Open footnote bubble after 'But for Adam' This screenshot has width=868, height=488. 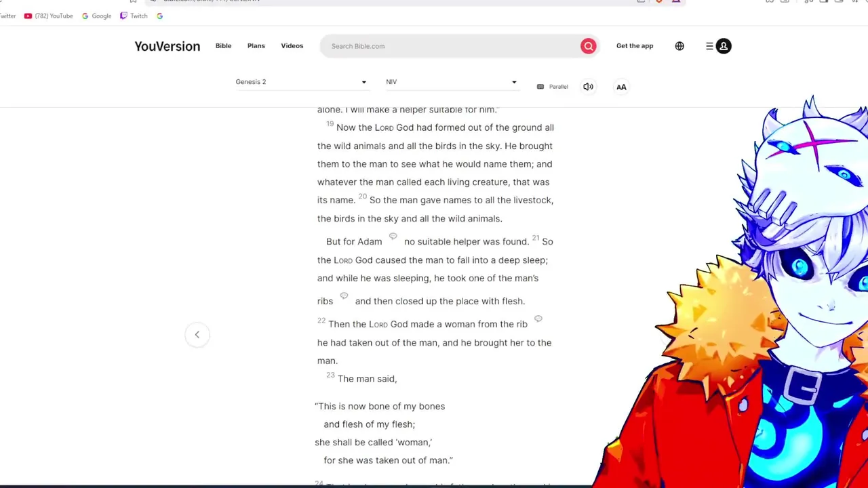tap(393, 237)
